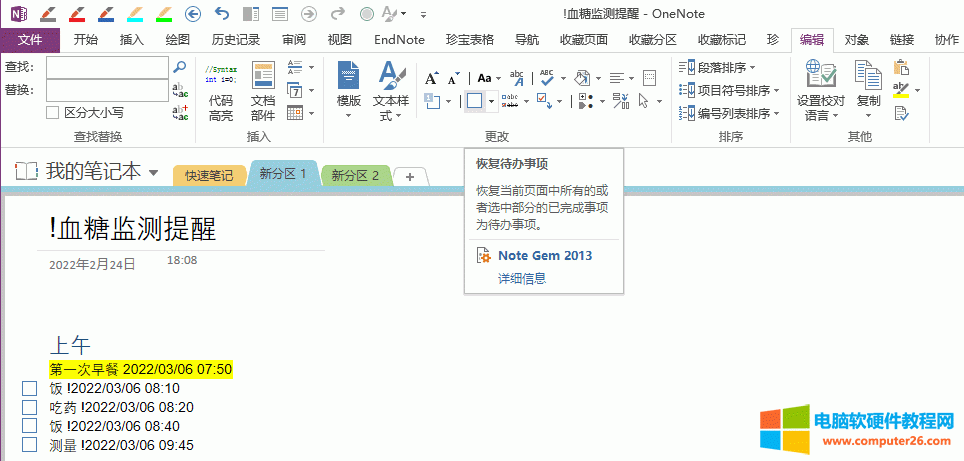The image size is (964, 461).
Task: Click the dotted container box icon
Action: (649, 78)
